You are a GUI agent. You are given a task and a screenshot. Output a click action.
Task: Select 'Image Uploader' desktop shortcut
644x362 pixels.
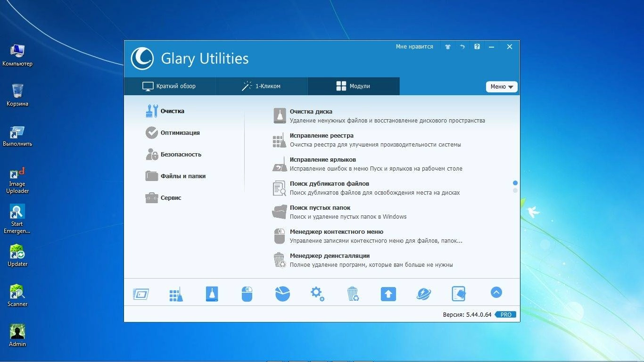(17, 180)
